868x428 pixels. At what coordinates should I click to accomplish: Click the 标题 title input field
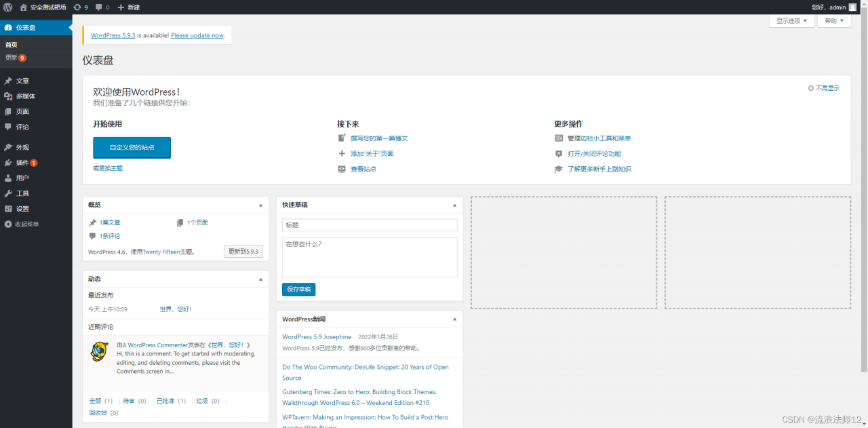tap(370, 225)
